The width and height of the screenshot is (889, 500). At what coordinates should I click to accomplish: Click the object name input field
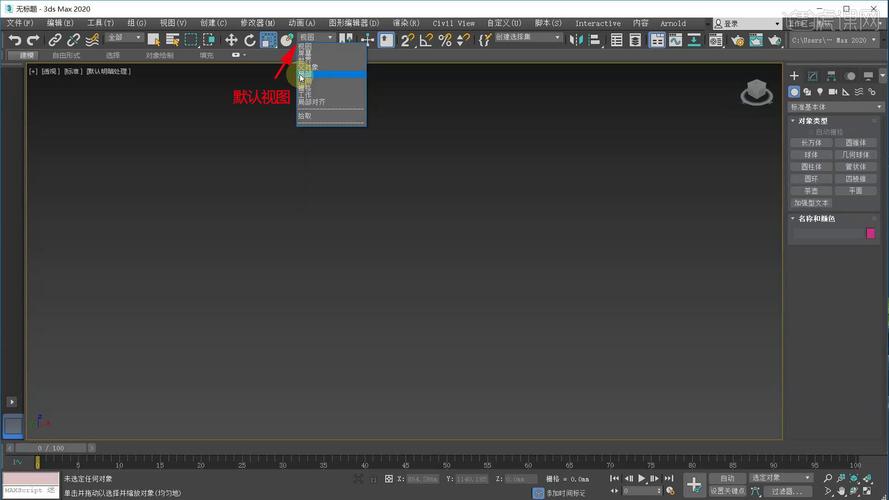click(827, 234)
